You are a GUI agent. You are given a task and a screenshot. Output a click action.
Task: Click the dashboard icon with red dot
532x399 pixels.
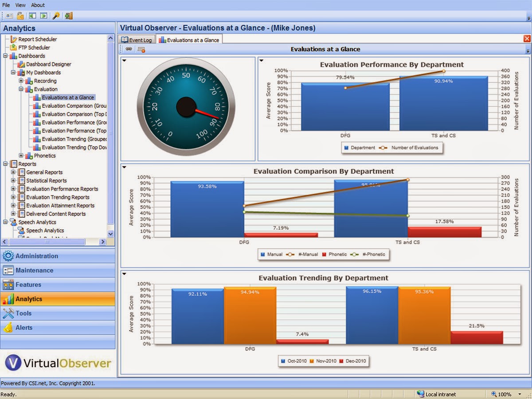(x=141, y=49)
